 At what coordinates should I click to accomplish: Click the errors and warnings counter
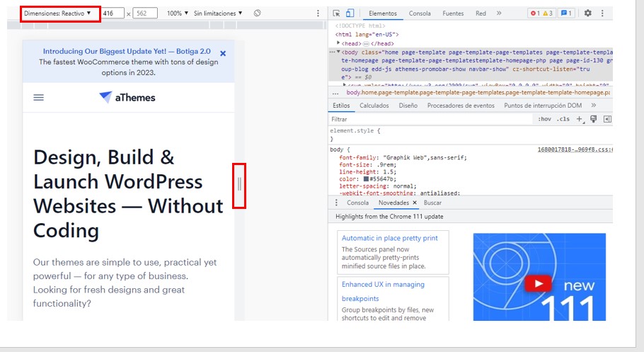click(x=541, y=13)
